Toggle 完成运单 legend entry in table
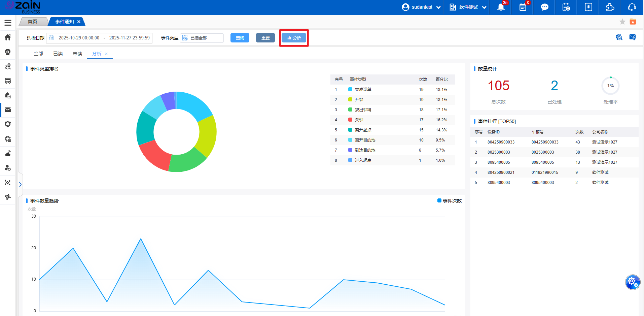This screenshot has width=644, height=316. 360,90
